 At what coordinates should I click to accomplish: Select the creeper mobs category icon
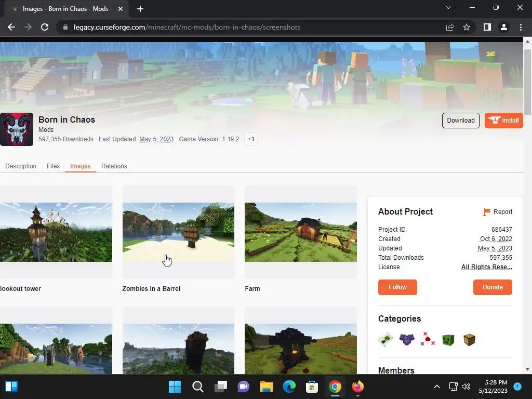point(448,340)
